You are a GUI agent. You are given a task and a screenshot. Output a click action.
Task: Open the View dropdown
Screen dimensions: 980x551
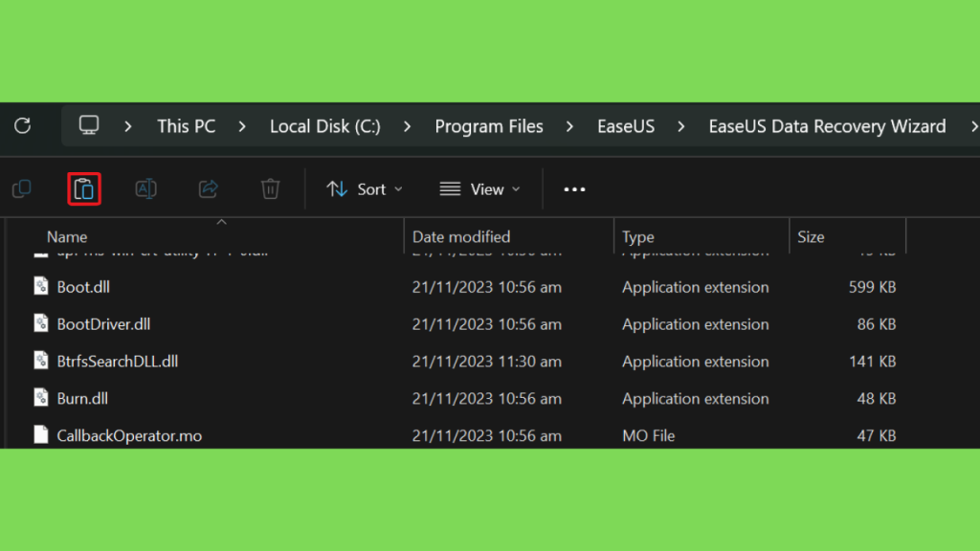click(480, 189)
